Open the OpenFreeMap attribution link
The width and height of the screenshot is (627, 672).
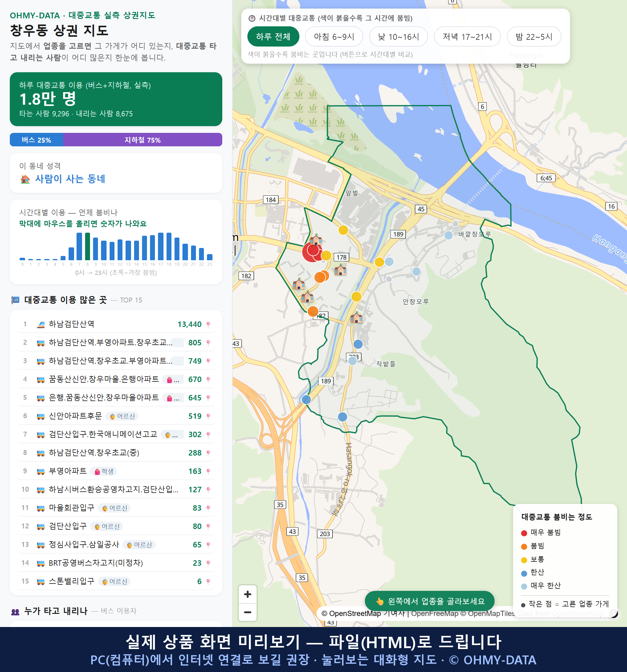click(434, 614)
